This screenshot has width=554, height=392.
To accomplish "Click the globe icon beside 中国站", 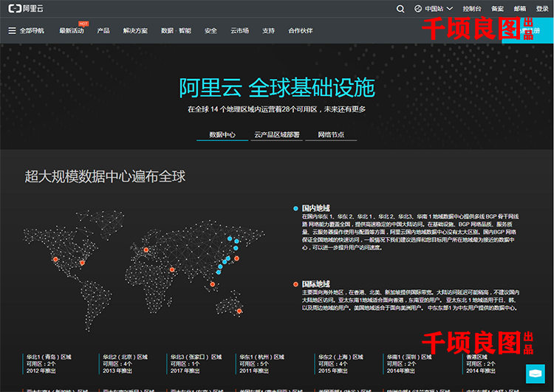I will (418, 8).
